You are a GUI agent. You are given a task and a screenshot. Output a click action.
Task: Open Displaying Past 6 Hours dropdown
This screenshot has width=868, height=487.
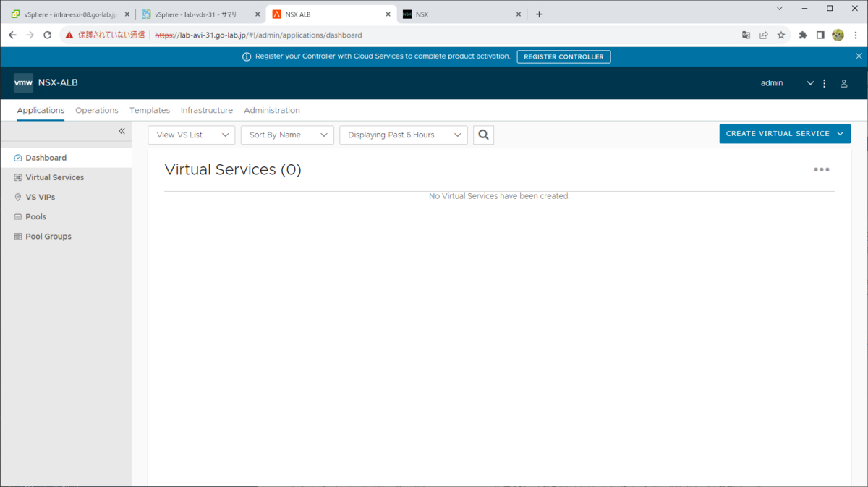pyautogui.click(x=404, y=135)
